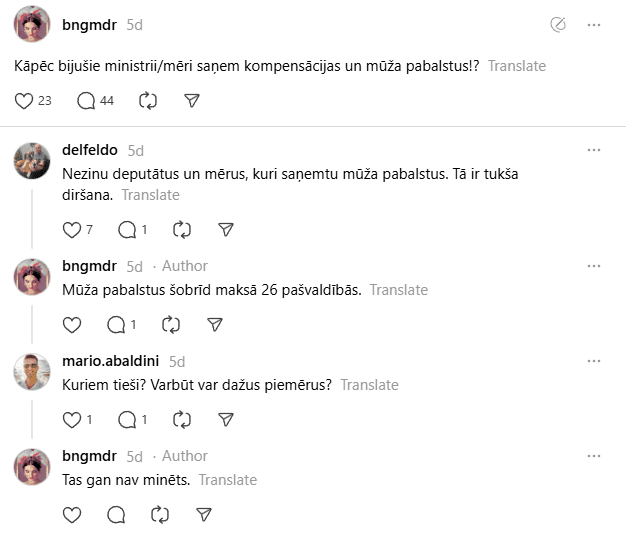Share the main post via send icon
626x534 pixels.
click(192, 100)
